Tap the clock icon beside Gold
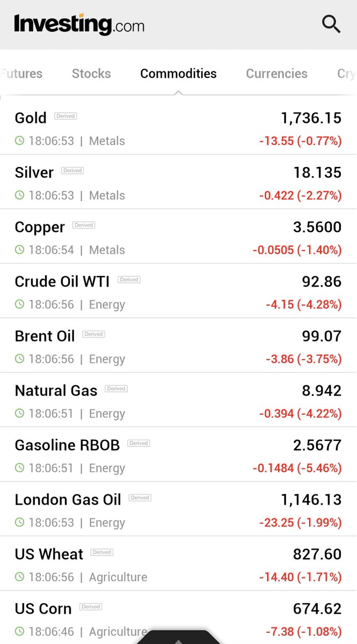 (x=19, y=141)
